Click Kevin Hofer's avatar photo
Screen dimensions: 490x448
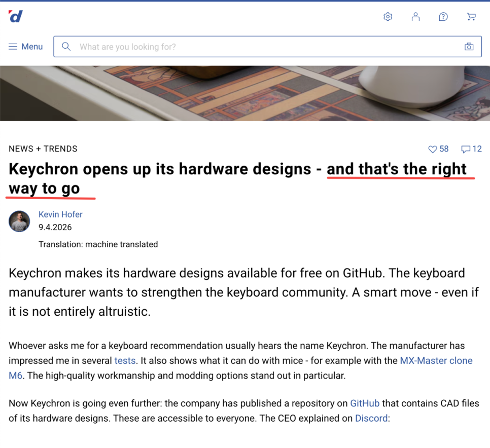pyautogui.click(x=19, y=221)
